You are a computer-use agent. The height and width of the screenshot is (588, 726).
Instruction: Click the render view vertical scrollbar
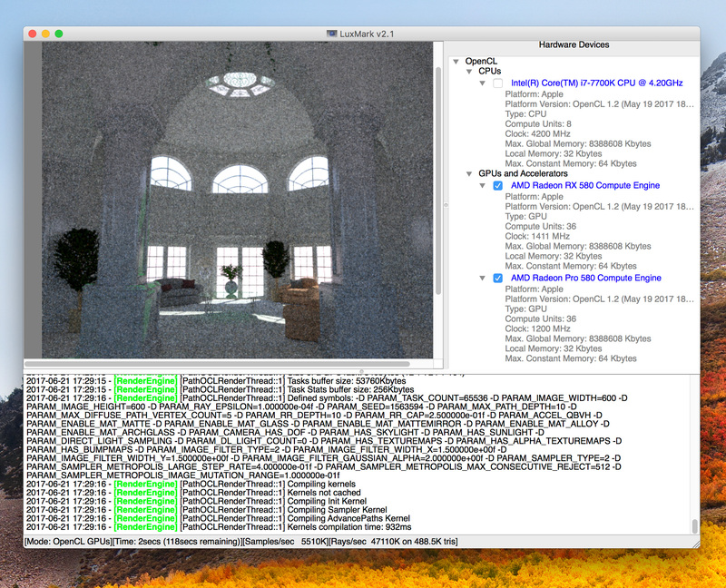coord(438,181)
